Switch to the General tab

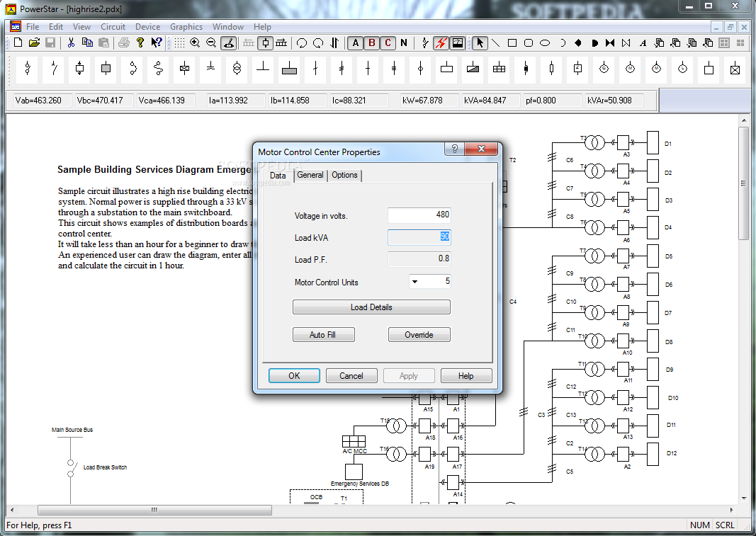tap(310, 175)
